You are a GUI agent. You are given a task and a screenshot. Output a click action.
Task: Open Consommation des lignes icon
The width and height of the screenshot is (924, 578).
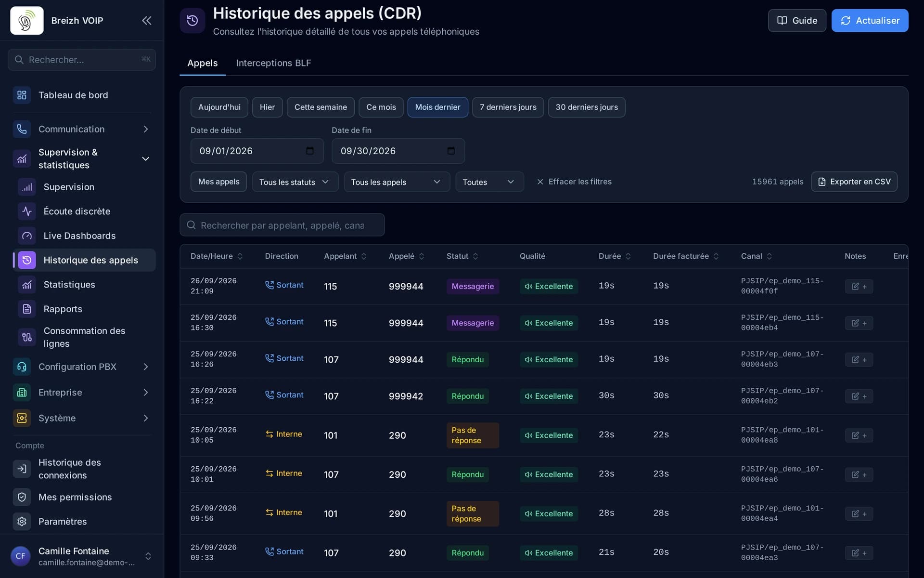27,337
